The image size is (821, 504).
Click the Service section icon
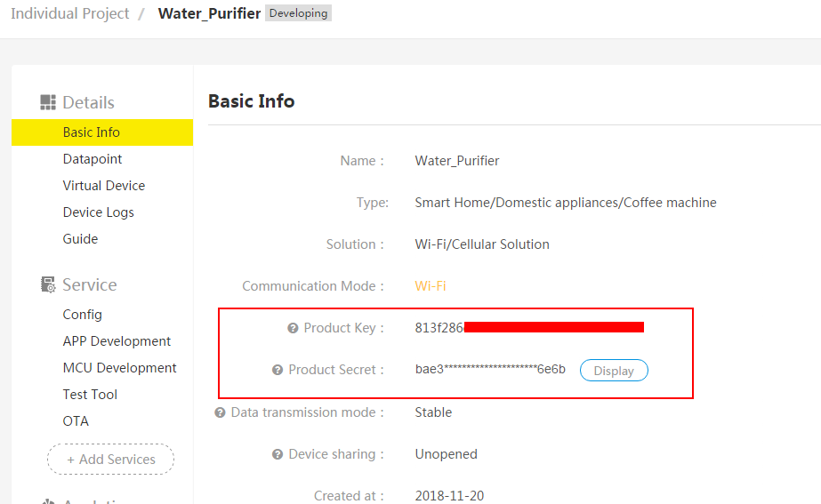pos(48,285)
